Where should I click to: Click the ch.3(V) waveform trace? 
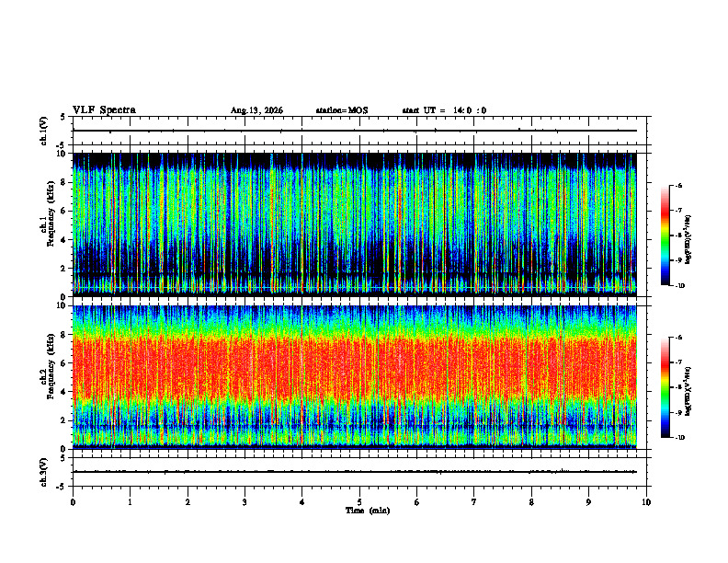[355, 472]
